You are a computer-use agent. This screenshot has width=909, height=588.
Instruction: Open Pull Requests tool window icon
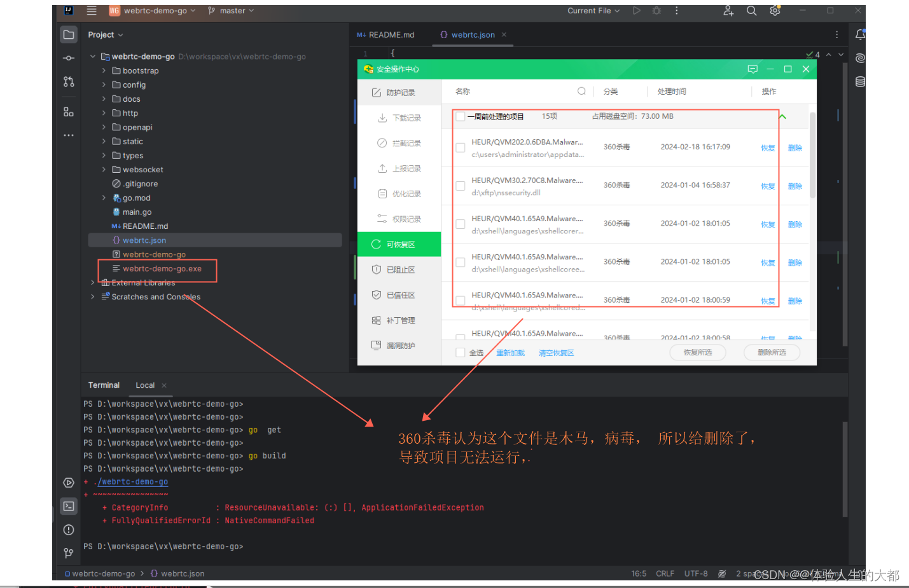pyautogui.click(x=69, y=81)
